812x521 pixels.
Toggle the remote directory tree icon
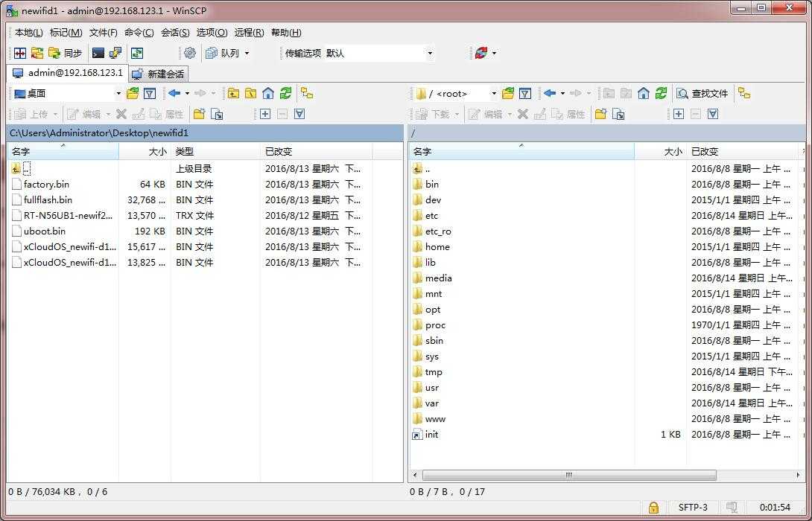[x=744, y=94]
